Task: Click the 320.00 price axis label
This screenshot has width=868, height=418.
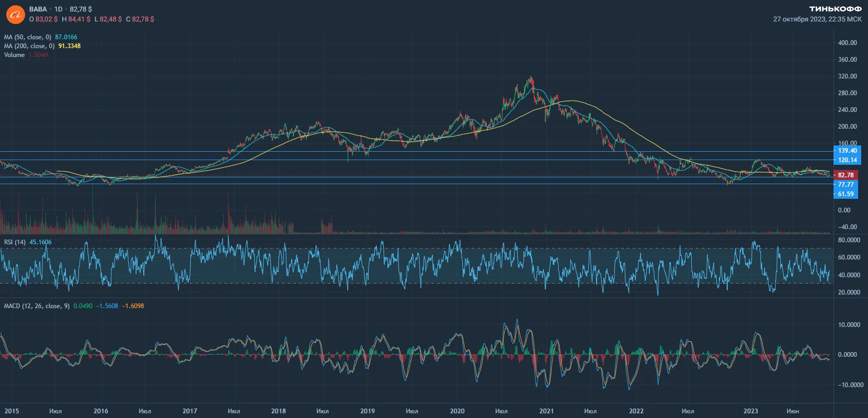Action: click(x=848, y=76)
